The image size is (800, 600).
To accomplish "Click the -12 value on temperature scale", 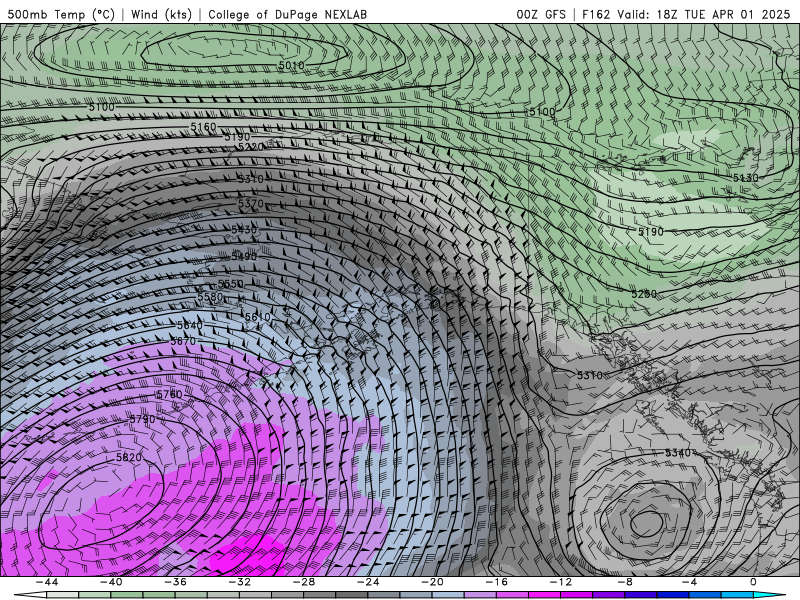I will point(561,582).
